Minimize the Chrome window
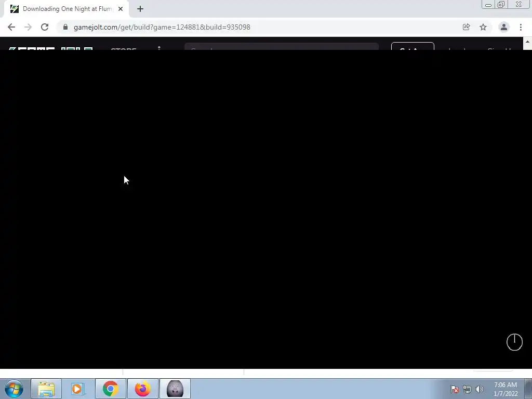 [488, 5]
